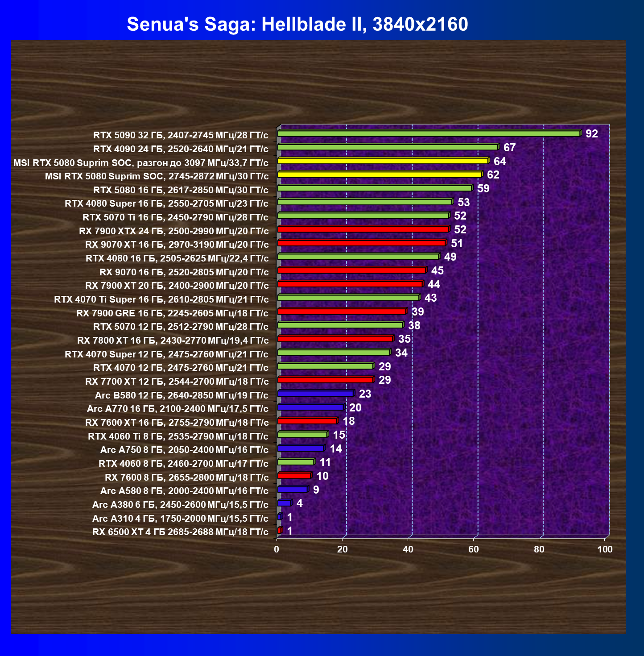Click the 'MSI RTX 5080 Suprim SOC, разгон до 3097' label
644x656 pixels.
pyautogui.click(x=141, y=162)
